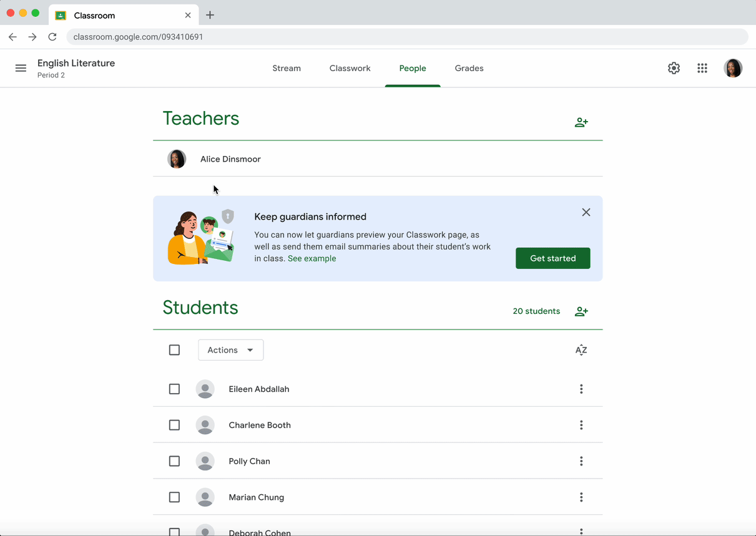Open the See example link

(x=312, y=258)
